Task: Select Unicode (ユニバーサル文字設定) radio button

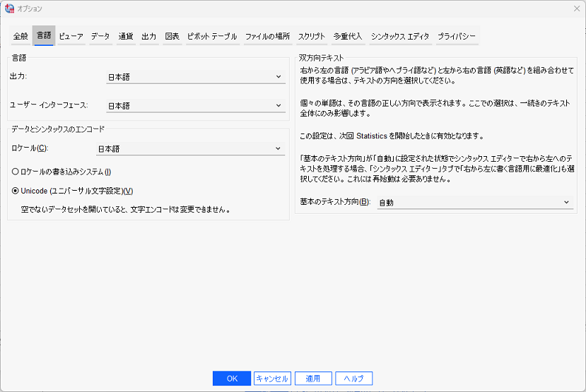Action: [16, 191]
